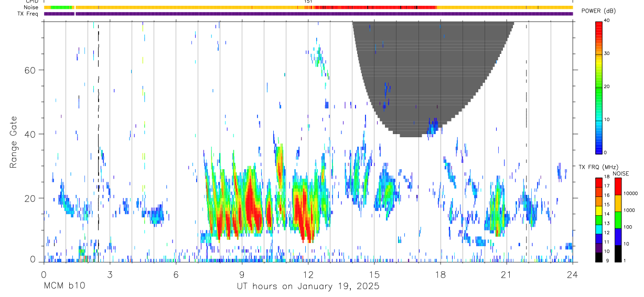Click the black dashed vertical line near hour 2.5

(x=99, y=141)
